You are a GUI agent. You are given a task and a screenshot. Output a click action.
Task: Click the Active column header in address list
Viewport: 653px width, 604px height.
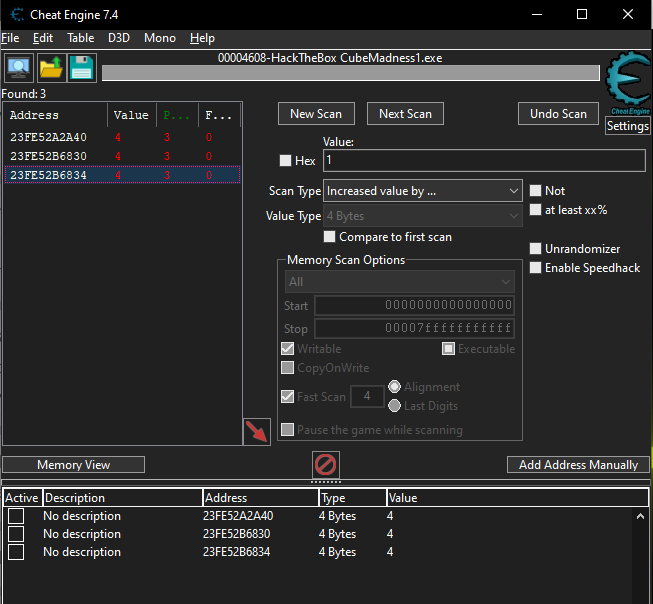[x=22, y=498]
